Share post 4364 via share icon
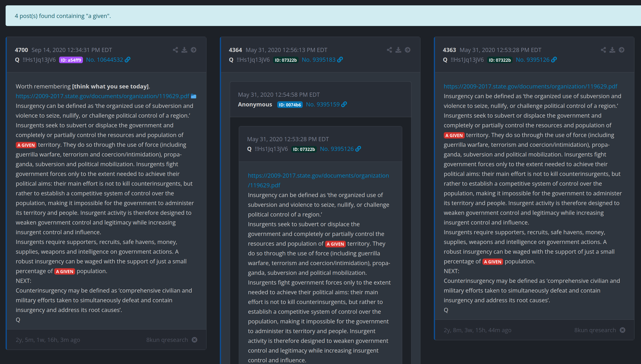 [389, 50]
